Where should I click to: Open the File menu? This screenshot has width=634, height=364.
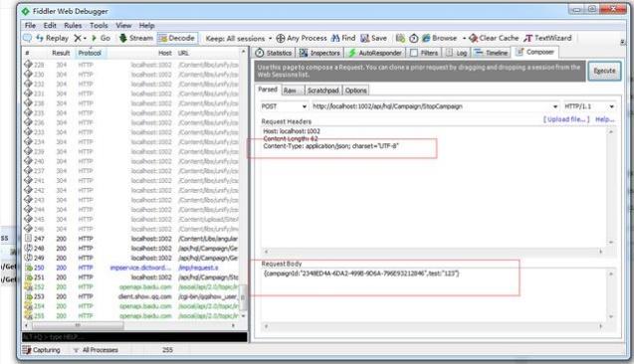click(30, 25)
